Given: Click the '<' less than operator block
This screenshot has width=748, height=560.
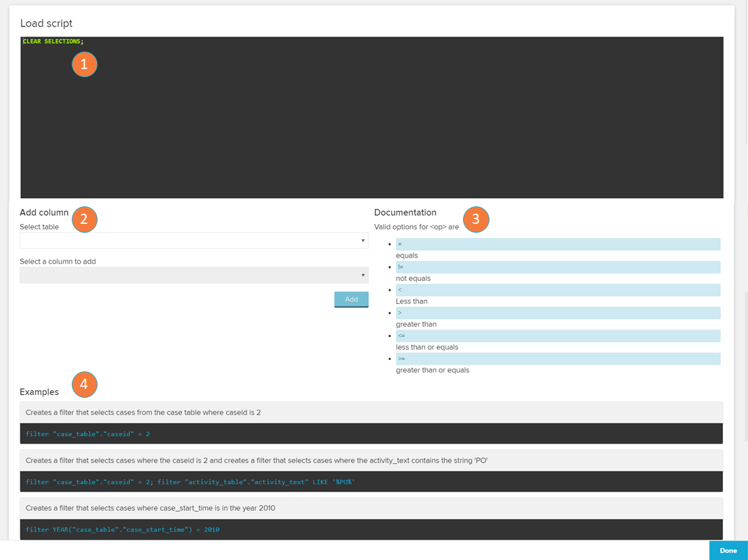Looking at the screenshot, I should (x=558, y=290).
